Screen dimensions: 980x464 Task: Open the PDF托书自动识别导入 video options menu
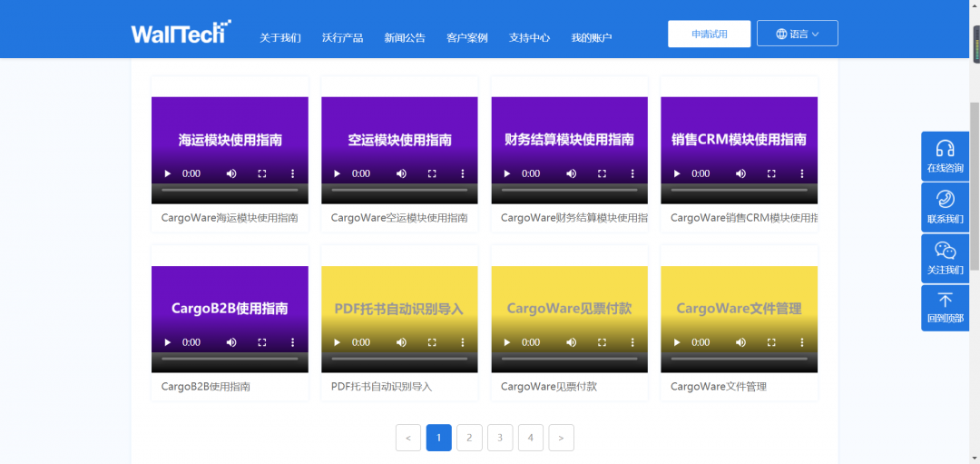(x=463, y=342)
